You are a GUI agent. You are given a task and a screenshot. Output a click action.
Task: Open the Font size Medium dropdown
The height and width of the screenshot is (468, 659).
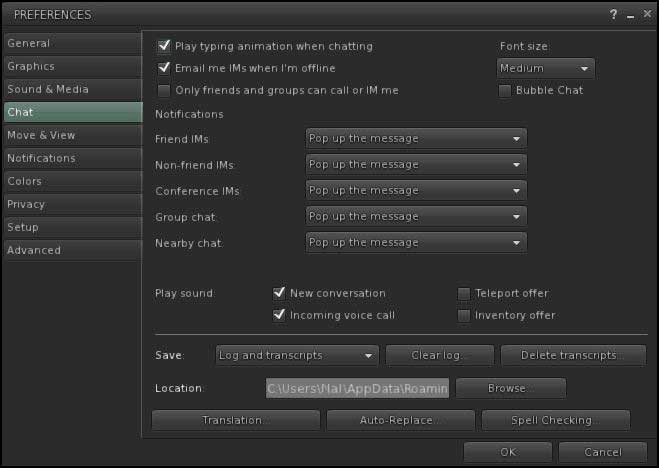point(545,69)
